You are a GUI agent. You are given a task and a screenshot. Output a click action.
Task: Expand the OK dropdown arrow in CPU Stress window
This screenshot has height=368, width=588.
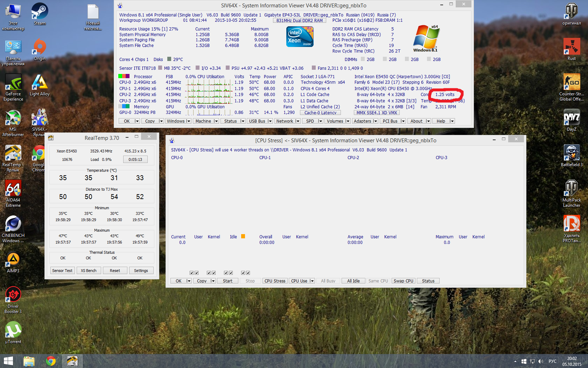[x=189, y=281]
